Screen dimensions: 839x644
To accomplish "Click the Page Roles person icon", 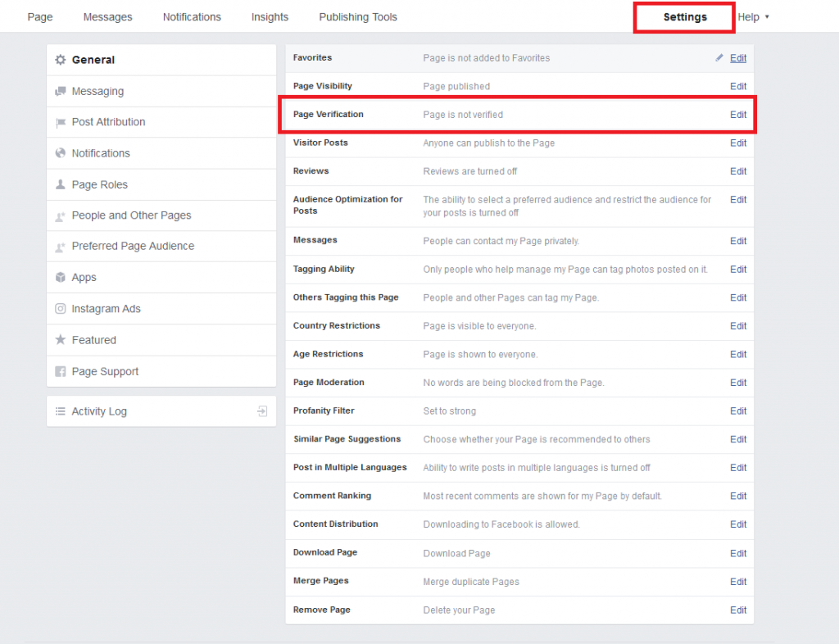I will (61, 184).
